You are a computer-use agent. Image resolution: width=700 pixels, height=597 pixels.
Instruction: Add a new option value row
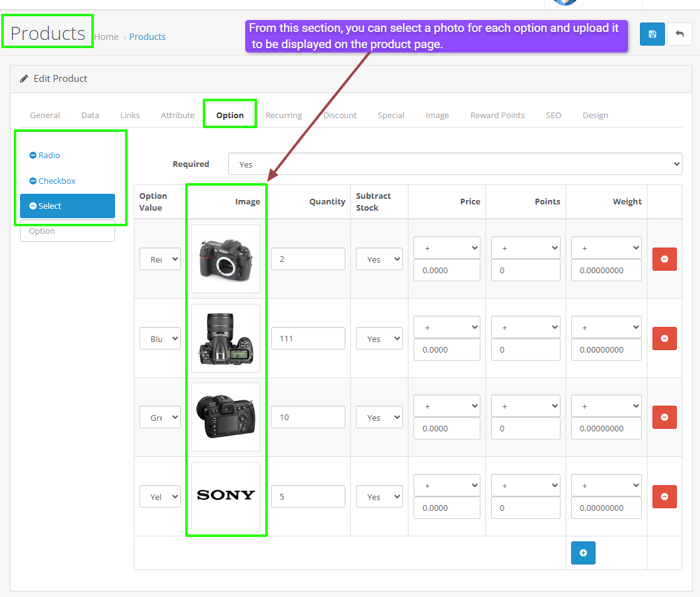(583, 553)
